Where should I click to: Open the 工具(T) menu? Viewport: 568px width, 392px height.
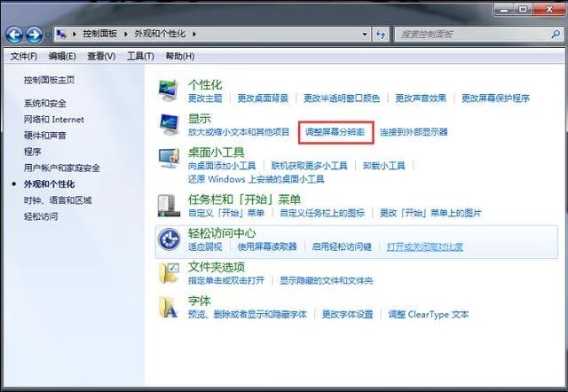pyautogui.click(x=140, y=56)
